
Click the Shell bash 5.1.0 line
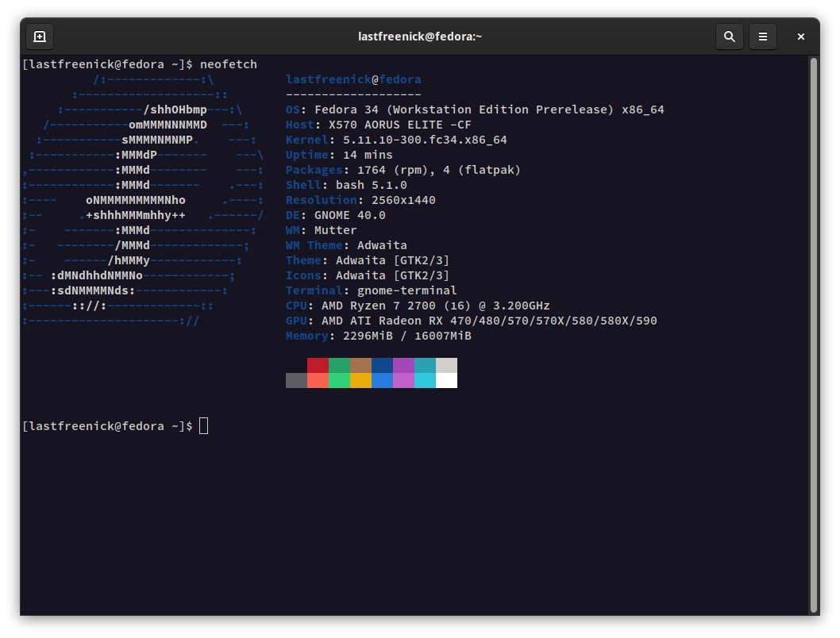click(x=346, y=185)
